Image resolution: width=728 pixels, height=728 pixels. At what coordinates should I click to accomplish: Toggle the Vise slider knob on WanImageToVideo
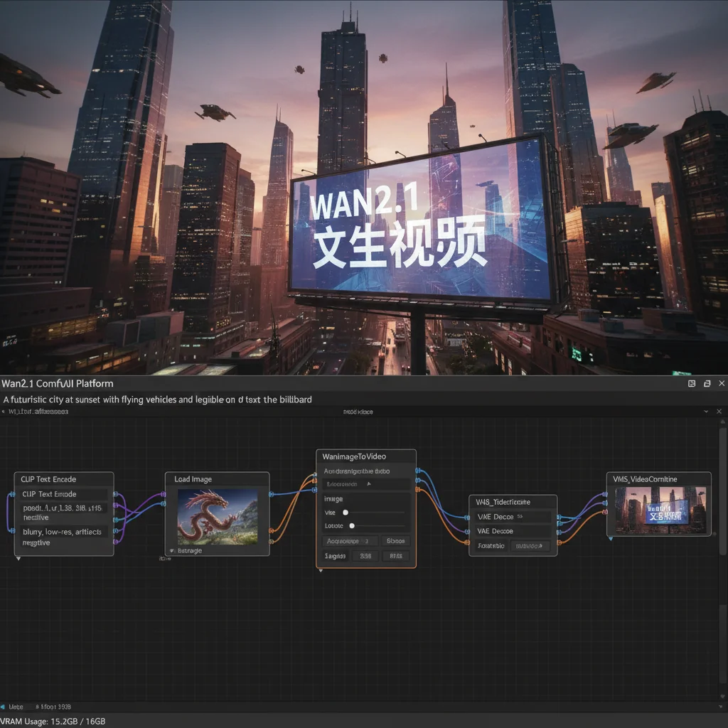click(346, 513)
